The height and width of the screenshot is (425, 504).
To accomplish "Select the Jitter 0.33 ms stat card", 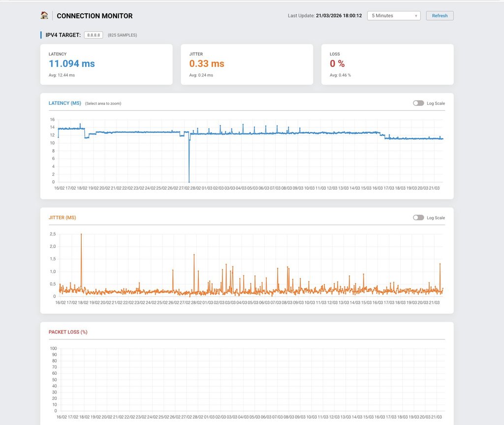I will click(247, 65).
